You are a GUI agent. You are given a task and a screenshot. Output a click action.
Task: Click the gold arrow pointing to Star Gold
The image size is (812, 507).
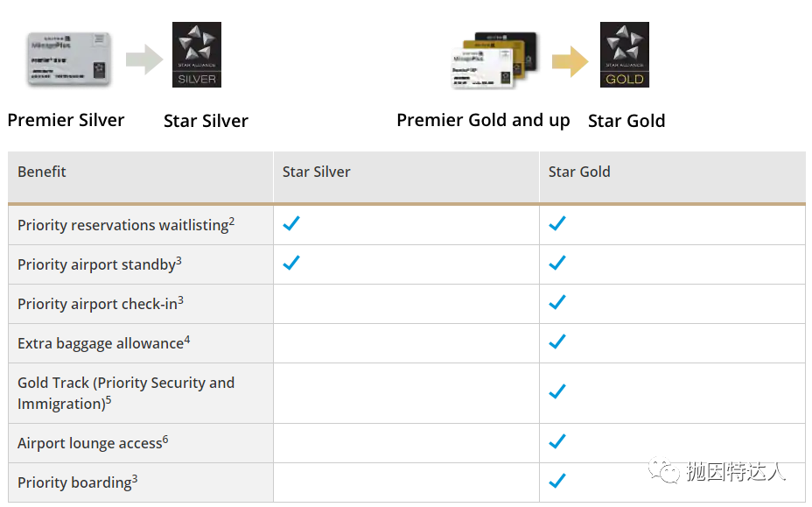point(570,60)
